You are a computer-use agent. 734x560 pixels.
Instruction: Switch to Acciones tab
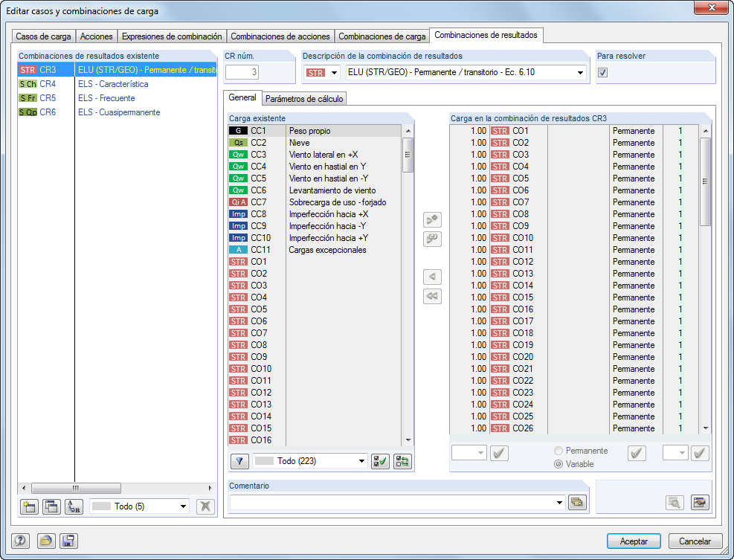point(97,36)
